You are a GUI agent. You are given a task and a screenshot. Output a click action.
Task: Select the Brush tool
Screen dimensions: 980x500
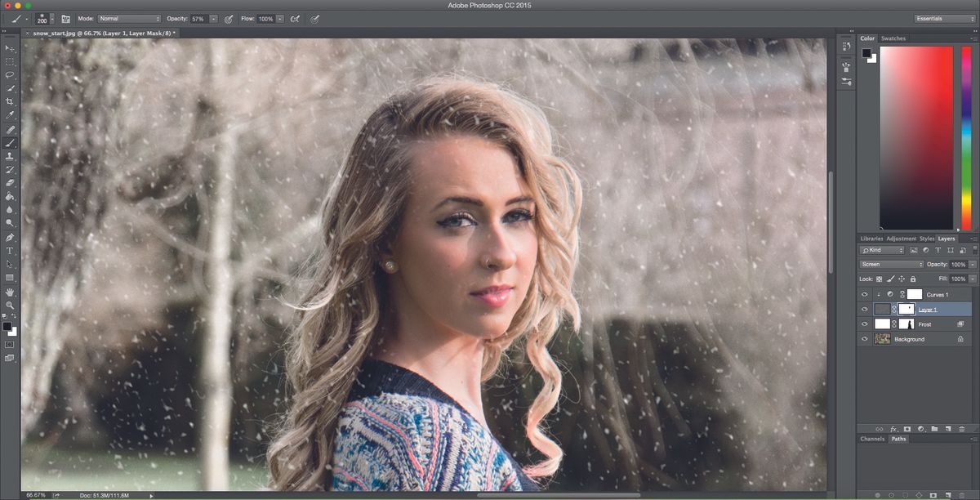(x=11, y=145)
